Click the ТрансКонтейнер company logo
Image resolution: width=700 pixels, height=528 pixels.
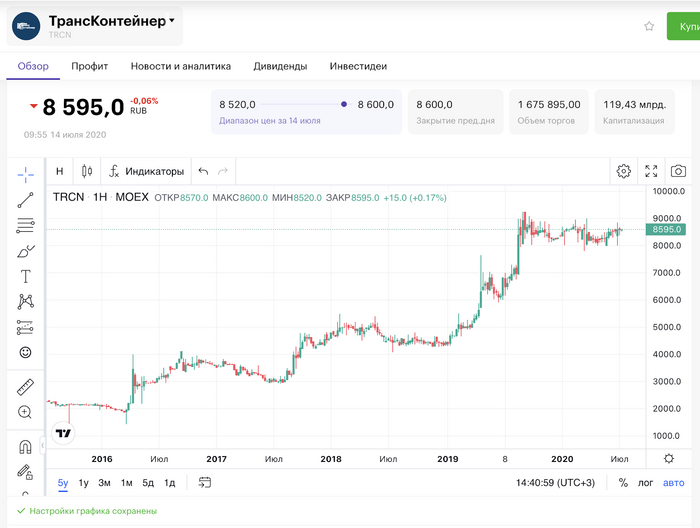pyautogui.click(x=26, y=26)
